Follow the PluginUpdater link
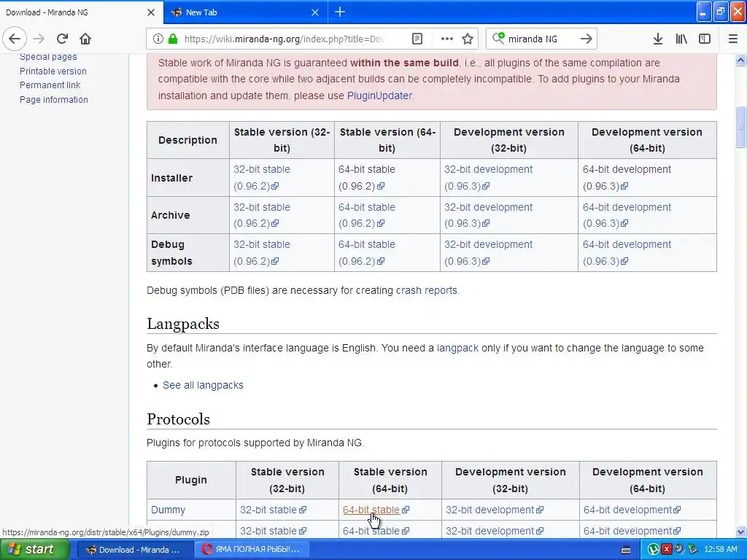 (x=379, y=96)
